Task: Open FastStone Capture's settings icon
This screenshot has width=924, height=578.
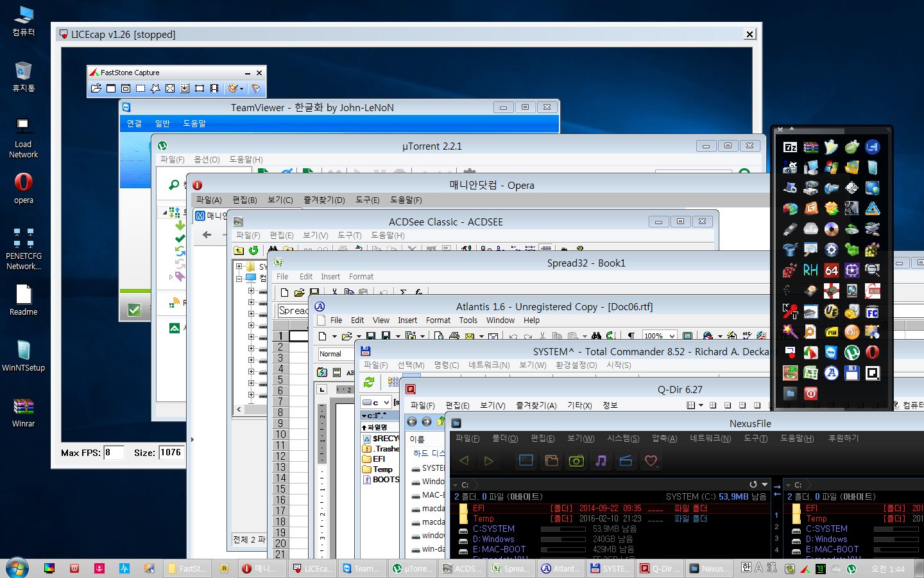Action: click(255, 89)
